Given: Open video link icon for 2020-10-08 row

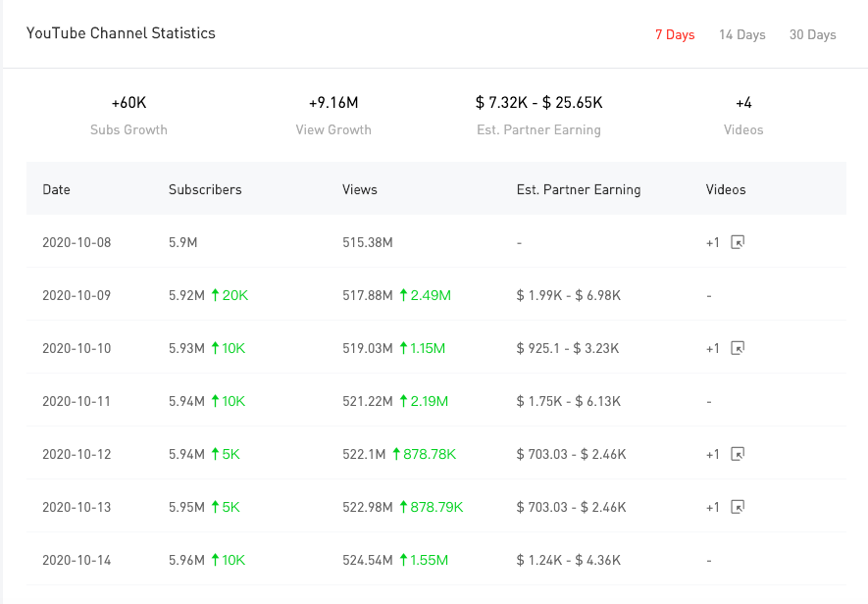Looking at the screenshot, I should 739,242.
